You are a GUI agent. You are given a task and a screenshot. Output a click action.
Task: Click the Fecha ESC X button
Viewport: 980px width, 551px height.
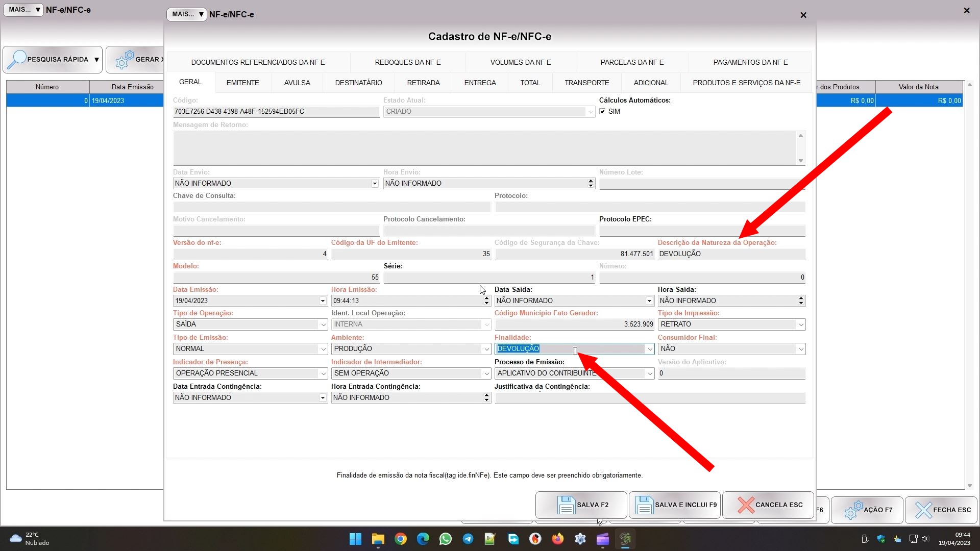point(942,510)
